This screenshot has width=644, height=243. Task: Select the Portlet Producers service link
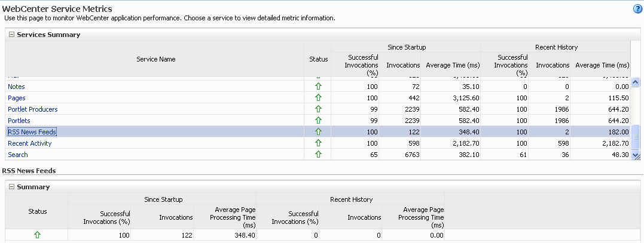click(33, 109)
